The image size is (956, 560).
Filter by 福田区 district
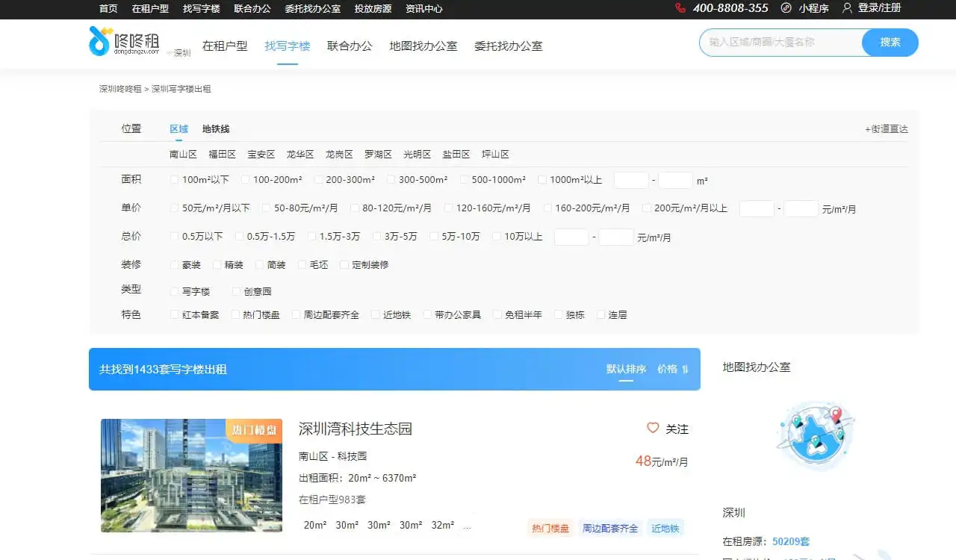(x=223, y=155)
